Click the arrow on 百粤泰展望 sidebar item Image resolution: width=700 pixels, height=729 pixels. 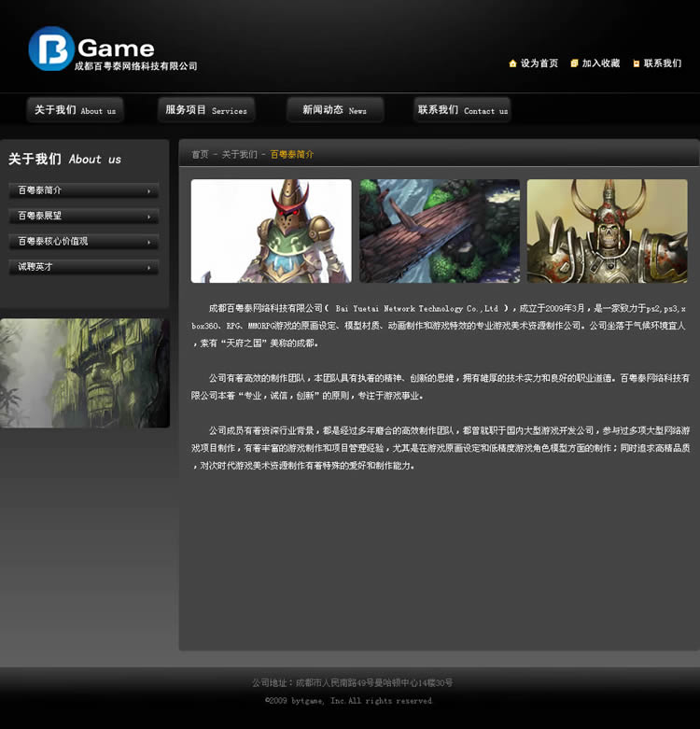(148, 217)
